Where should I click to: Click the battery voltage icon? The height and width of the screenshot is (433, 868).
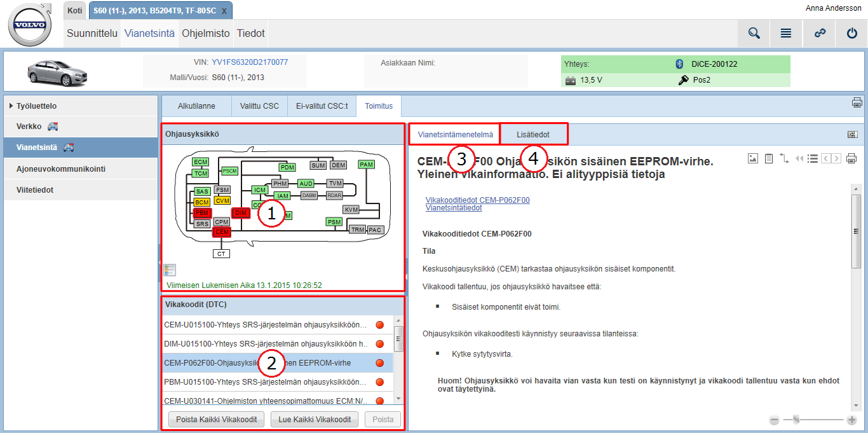pos(571,81)
